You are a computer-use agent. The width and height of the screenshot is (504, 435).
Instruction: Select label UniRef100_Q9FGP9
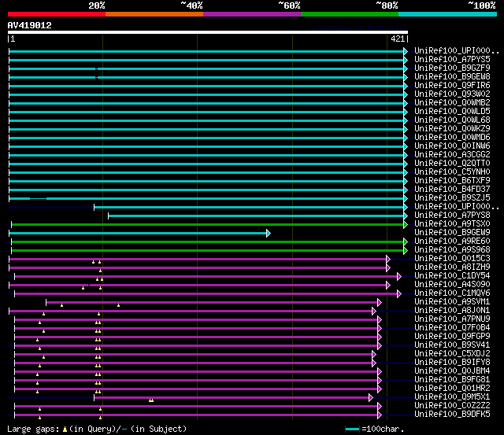452,337
